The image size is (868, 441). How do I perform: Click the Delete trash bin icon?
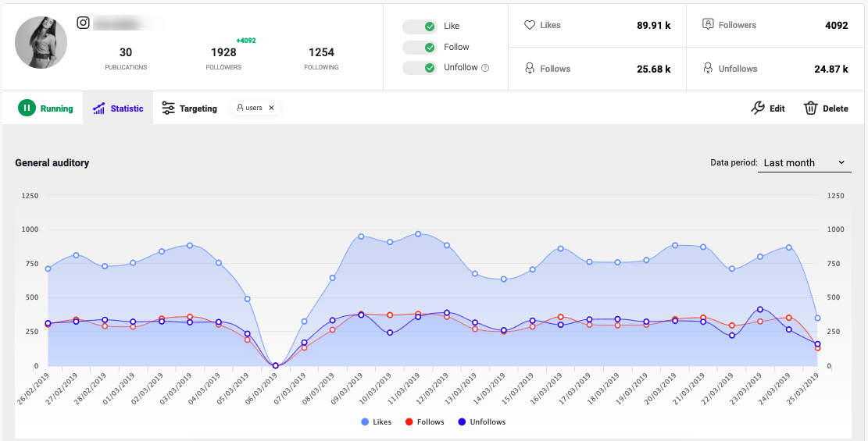[x=810, y=108]
